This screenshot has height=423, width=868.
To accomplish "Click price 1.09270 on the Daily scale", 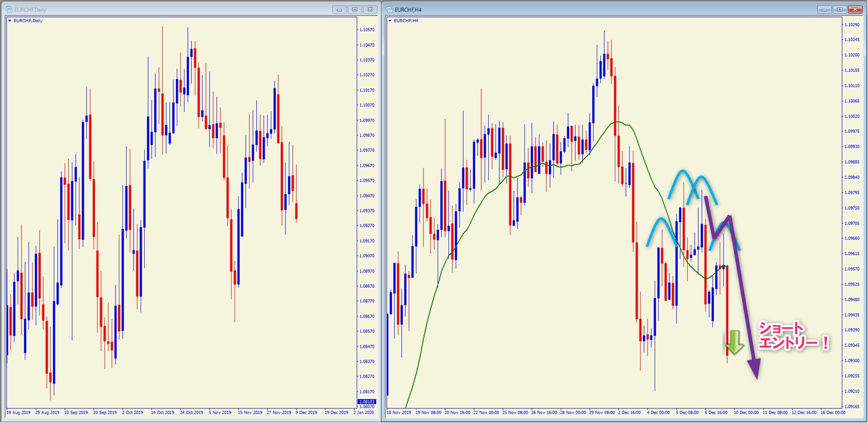I will pos(367,226).
